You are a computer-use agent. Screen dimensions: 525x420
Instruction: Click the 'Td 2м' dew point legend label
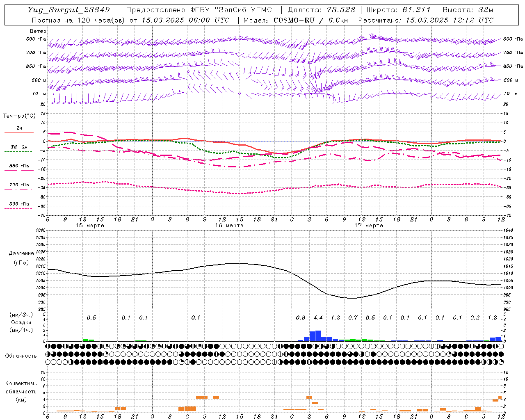click(19, 147)
